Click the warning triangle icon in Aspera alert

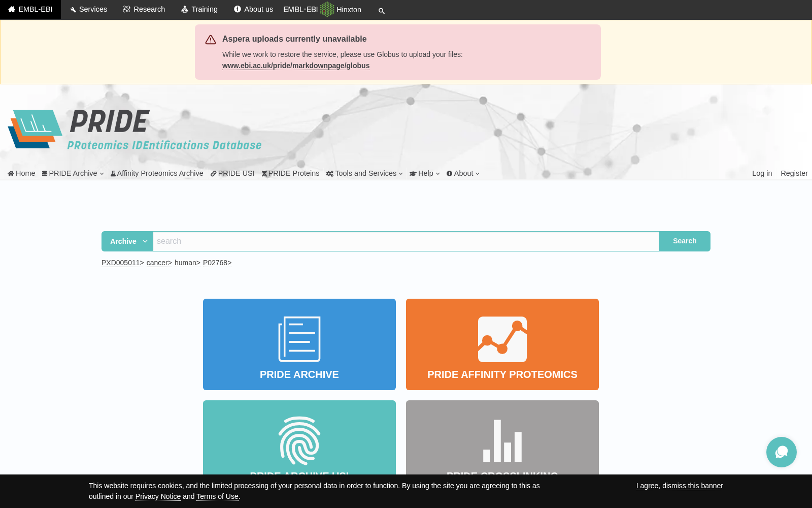pyautogui.click(x=211, y=40)
